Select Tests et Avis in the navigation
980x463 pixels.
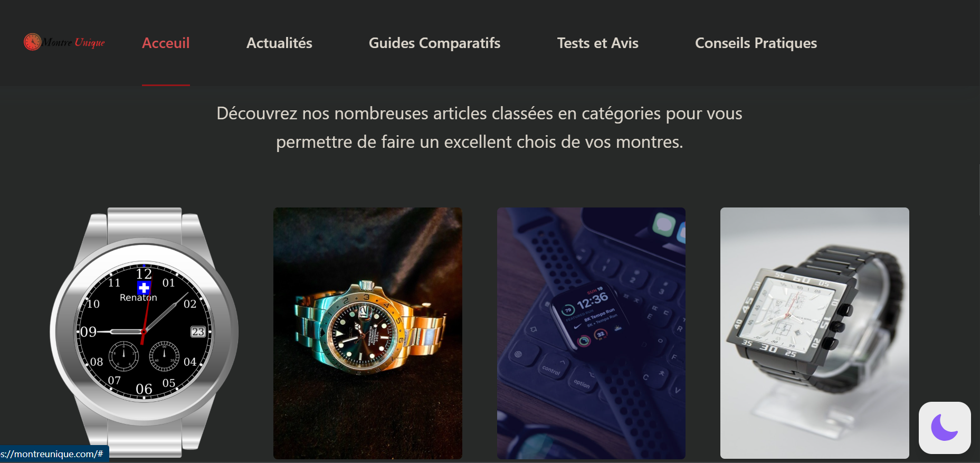pyautogui.click(x=598, y=43)
